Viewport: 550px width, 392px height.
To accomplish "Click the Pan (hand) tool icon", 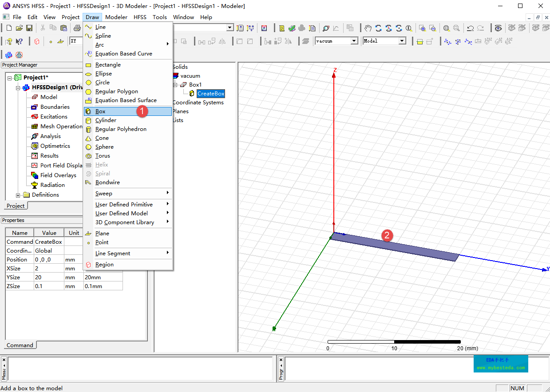I will point(368,28).
